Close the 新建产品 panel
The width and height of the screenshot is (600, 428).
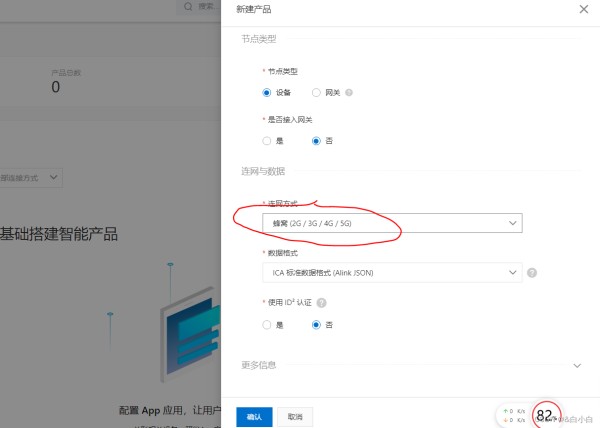tap(584, 9)
